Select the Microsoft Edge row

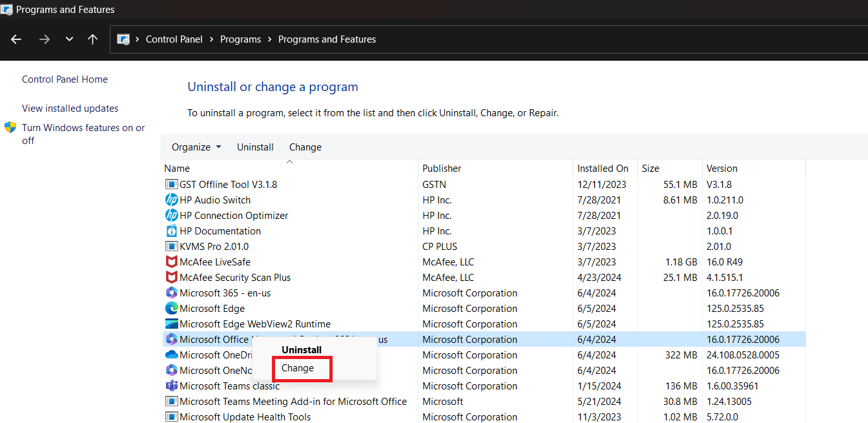coord(484,309)
